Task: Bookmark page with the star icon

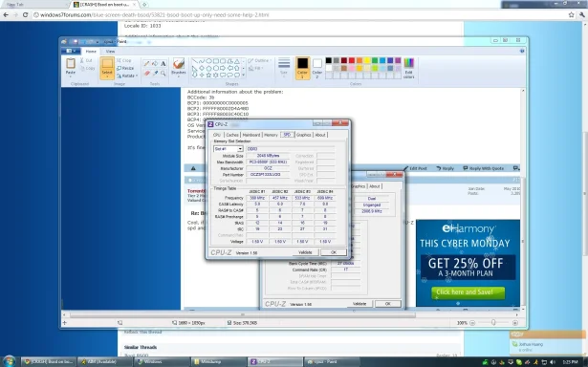Action: (x=571, y=15)
